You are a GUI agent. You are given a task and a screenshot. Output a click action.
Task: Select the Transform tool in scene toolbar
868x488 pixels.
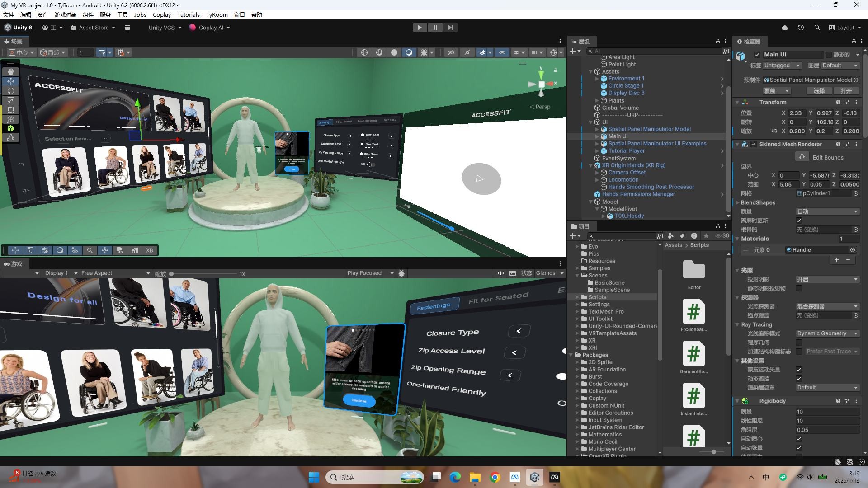tap(11, 119)
